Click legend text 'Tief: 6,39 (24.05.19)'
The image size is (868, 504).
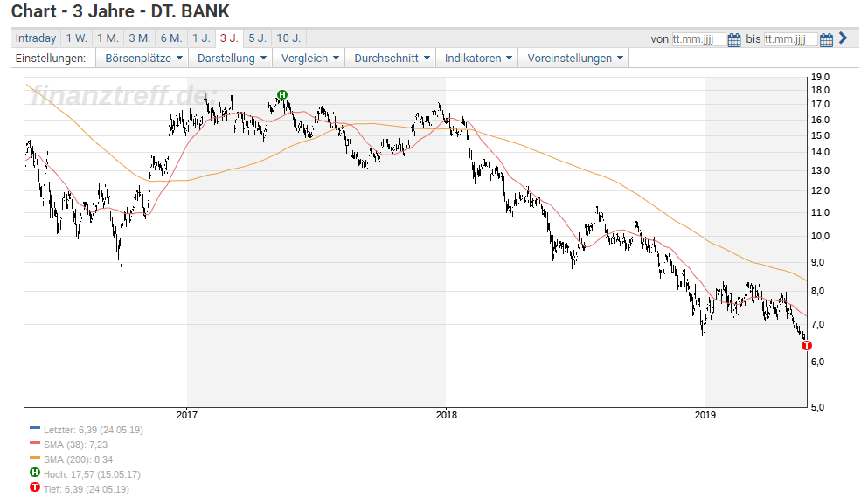point(87,490)
